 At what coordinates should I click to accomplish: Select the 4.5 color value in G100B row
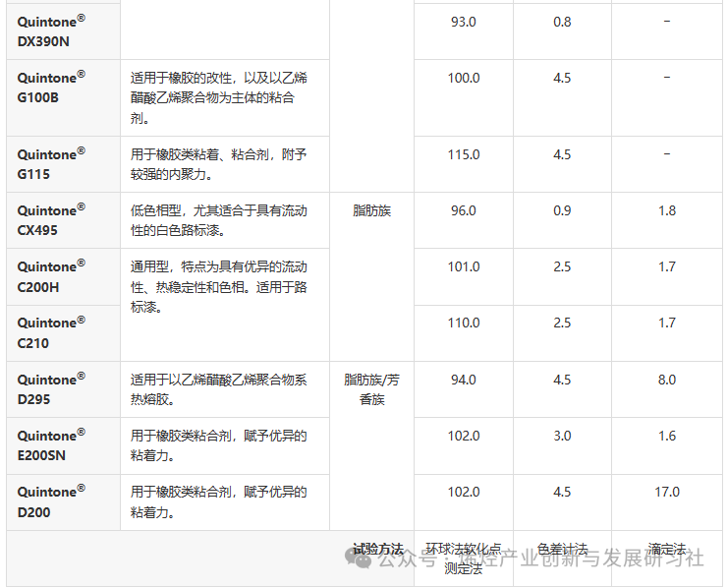(x=562, y=78)
